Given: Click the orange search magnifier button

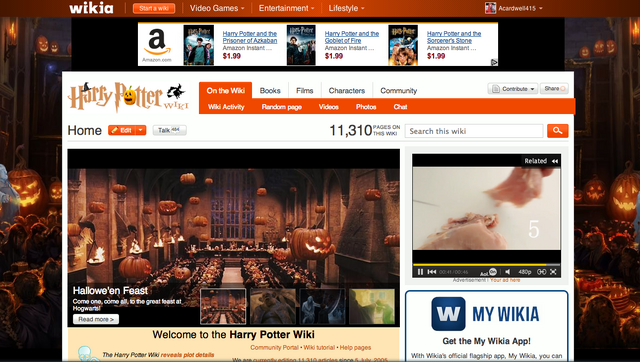Looking at the screenshot, I should pyautogui.click(x=558, y=131).
